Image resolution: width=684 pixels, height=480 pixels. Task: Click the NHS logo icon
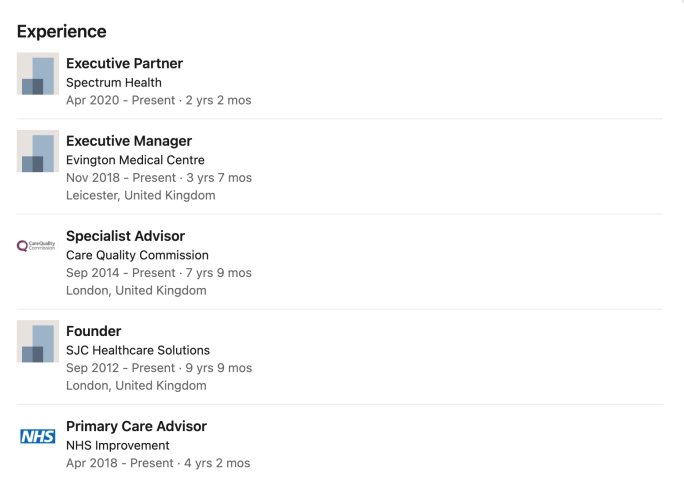tap(38, 436)
